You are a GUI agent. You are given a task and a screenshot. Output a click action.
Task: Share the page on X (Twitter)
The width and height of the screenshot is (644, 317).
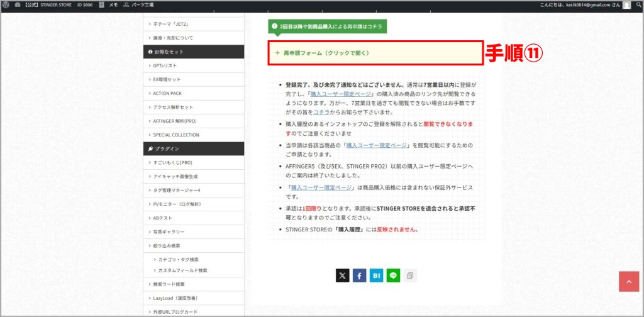click(342, 275)
